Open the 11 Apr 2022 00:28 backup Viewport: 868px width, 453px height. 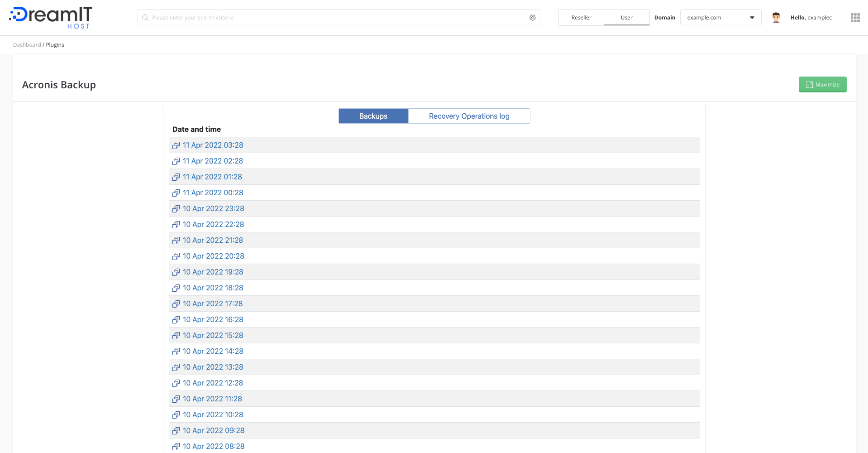click(x=213, y=193)
